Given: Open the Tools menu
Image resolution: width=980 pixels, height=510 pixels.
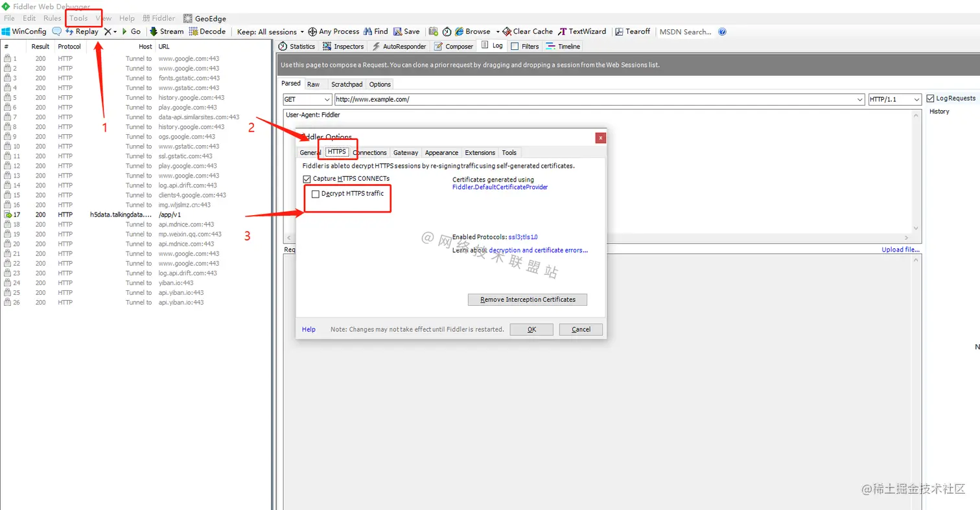Looking at the screenshot, I should click(x=78, y=19).
